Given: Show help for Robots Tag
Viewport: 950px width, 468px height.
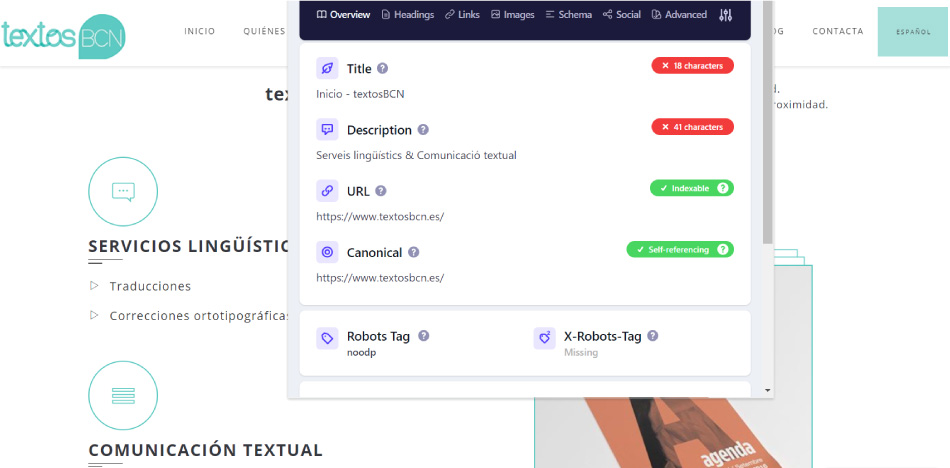Looking at the screenshot, I should (x=424, y=335).
